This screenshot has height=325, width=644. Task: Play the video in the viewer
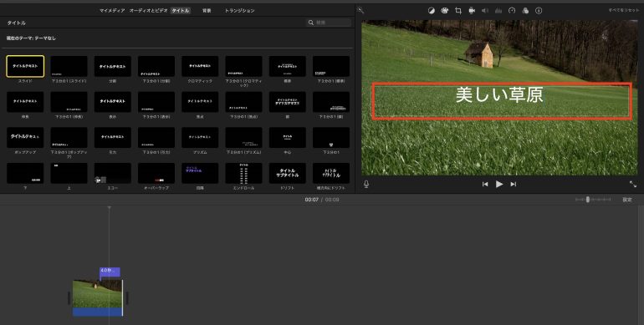click(x=499, y=185)
